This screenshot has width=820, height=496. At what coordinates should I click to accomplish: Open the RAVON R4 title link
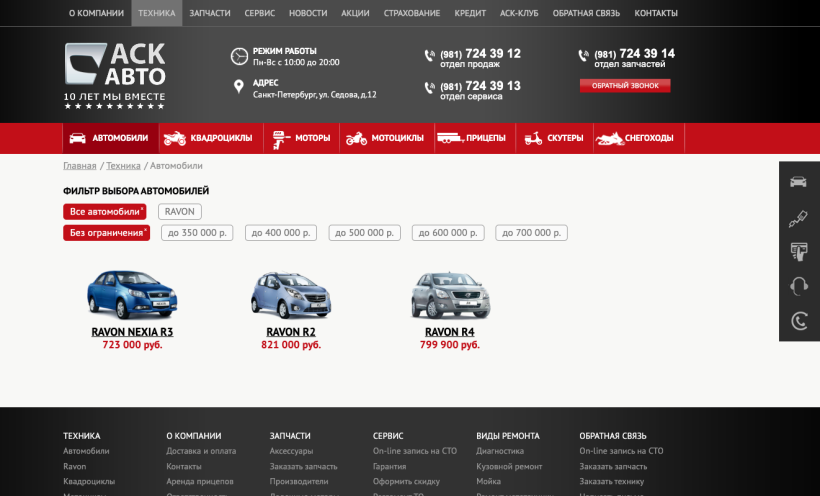point(450,332)
